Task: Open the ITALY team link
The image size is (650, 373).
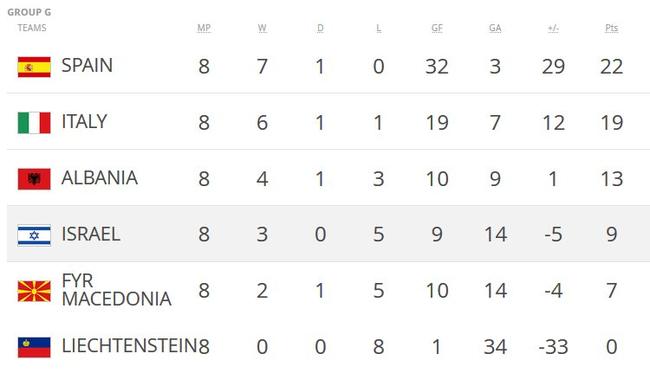Action: click(x=84, y=121)
